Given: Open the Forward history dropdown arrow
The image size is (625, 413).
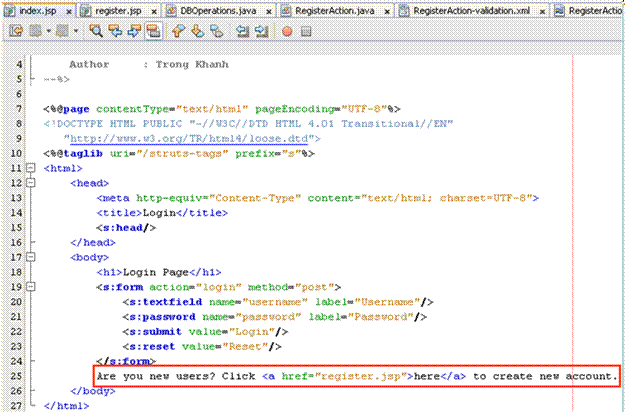Looking at the screenshot, I should coord(75,31).
